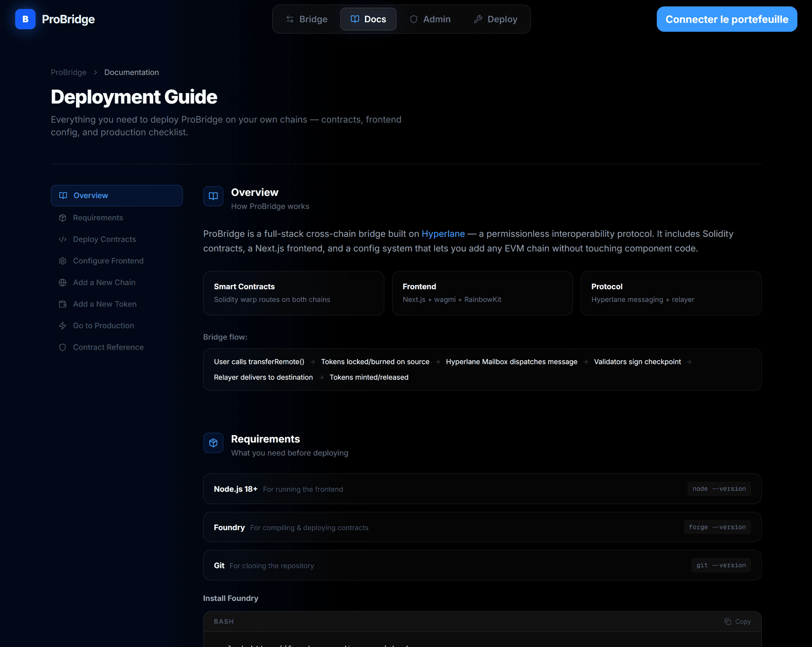Click the copy icon in BASH block

[727, 622]
